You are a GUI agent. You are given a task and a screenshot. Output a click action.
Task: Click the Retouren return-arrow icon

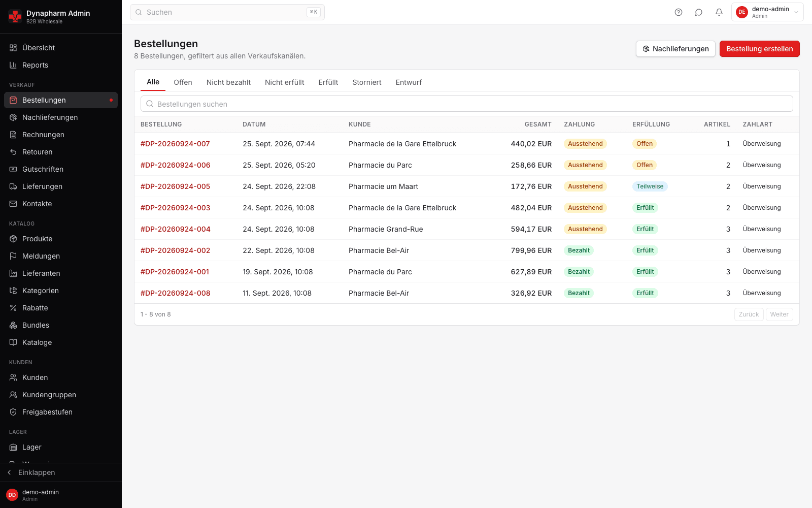click(x=13, y=152)
